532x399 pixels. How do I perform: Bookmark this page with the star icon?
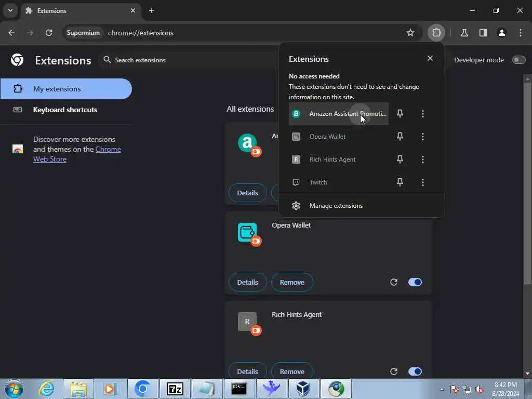pyautogui.click(x=410, y=33)
